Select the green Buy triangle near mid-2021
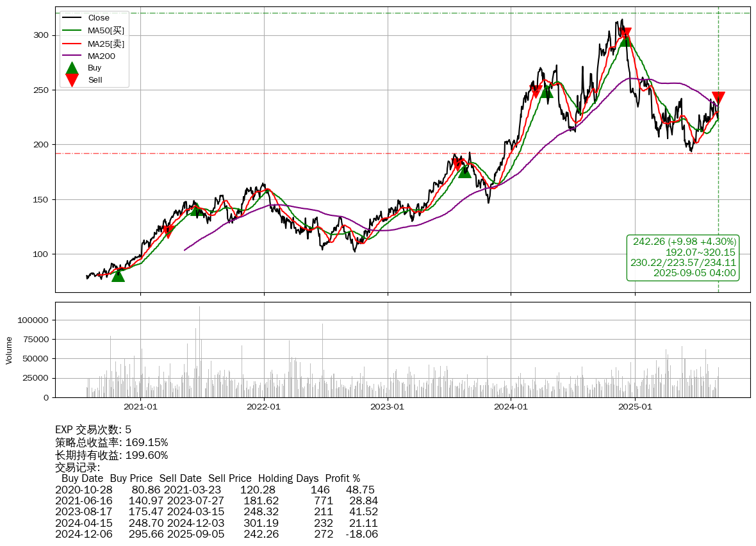Screen dimensions: 756x546 pos(197,209)
